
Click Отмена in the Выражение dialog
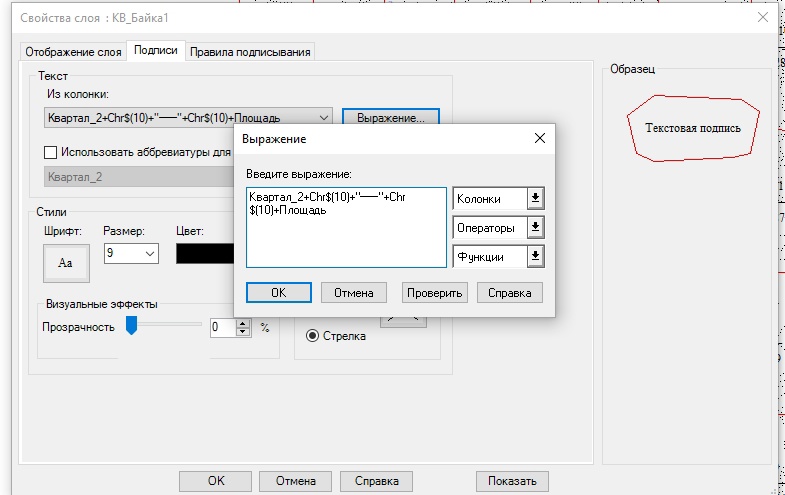(353, 293)
